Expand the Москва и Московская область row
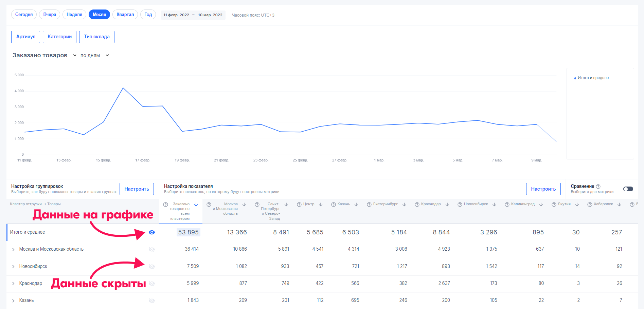The image size is (644, 309). click(13, 249)
